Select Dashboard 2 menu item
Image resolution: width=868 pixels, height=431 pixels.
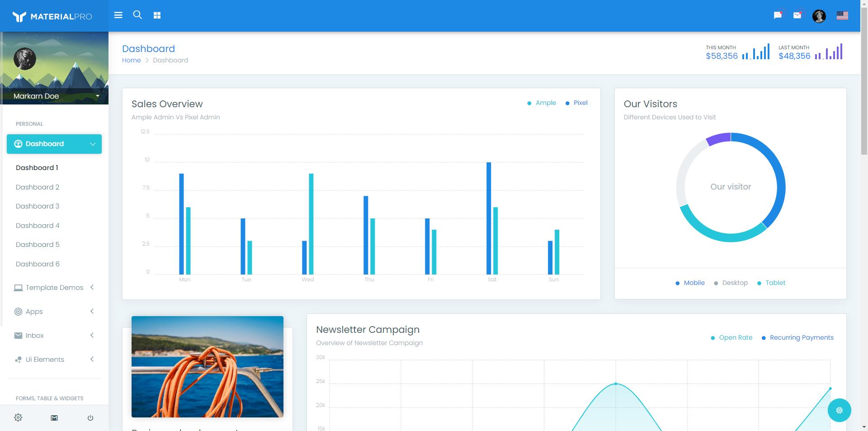point(38,187)
